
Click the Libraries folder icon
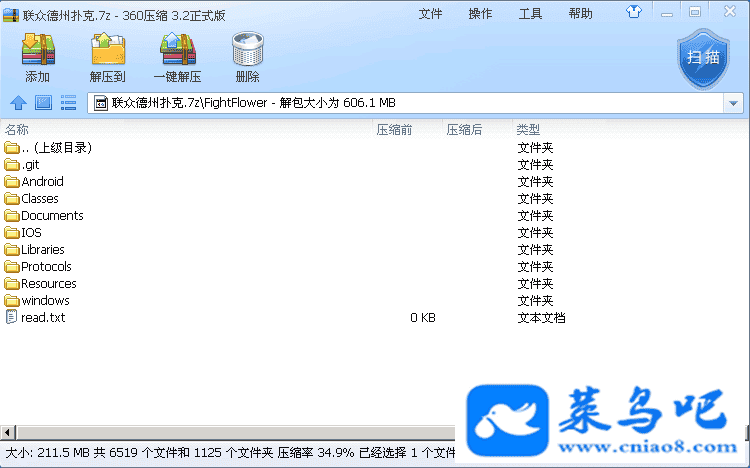point(12,250)
